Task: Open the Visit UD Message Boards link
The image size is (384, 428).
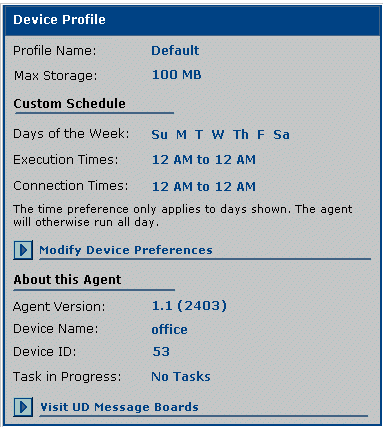Action: (119, 407)
